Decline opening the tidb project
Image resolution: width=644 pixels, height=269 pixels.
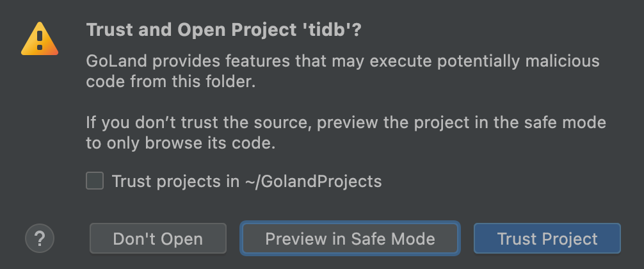click(x=157, y=239)
